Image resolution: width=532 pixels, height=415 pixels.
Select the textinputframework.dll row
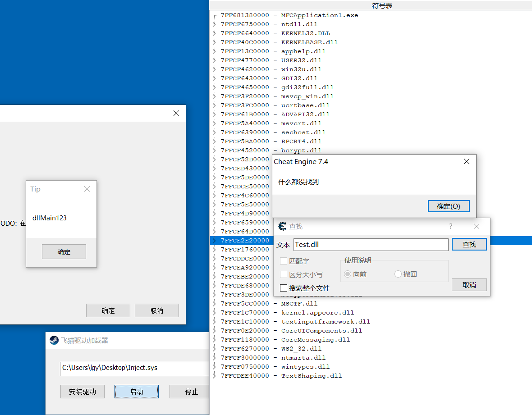coord(295,321)
